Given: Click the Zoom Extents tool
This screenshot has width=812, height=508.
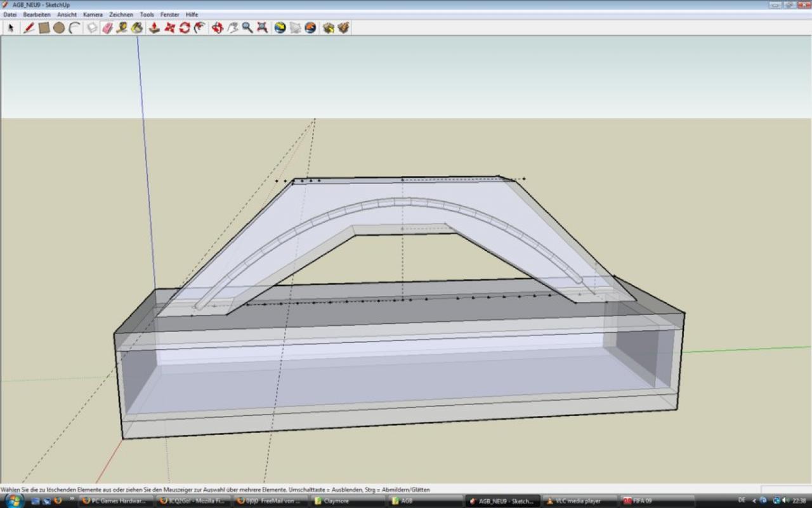Looking at the screenshot, I should pyautogui.click(x=262, y=28).
